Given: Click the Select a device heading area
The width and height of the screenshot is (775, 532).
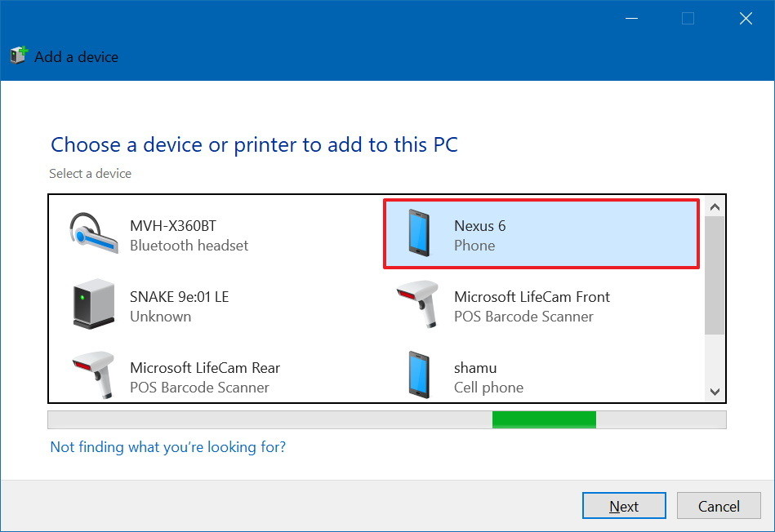Looking at the screenshot, I should point(91,173).
